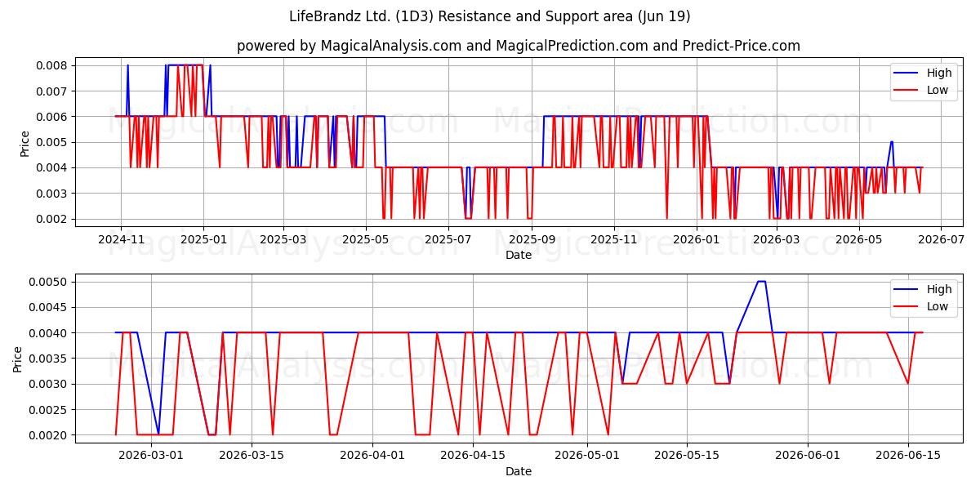
Task: Click the '2024-11' tick on top chart
Action: coord(121,239)
